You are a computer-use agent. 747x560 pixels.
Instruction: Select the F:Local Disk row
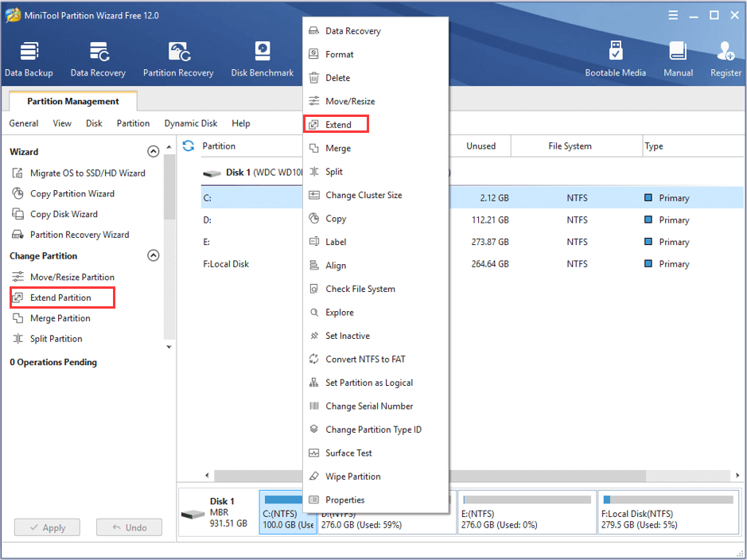point(472,263)
